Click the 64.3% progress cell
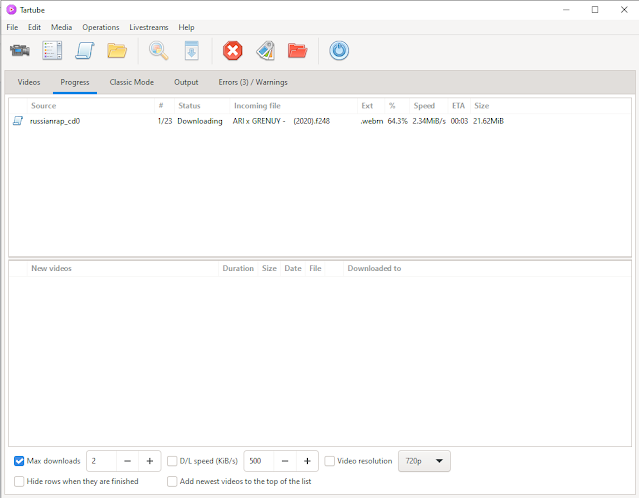Screen dimensions: 639x498 pyautogui.click(x=397, y=121)
